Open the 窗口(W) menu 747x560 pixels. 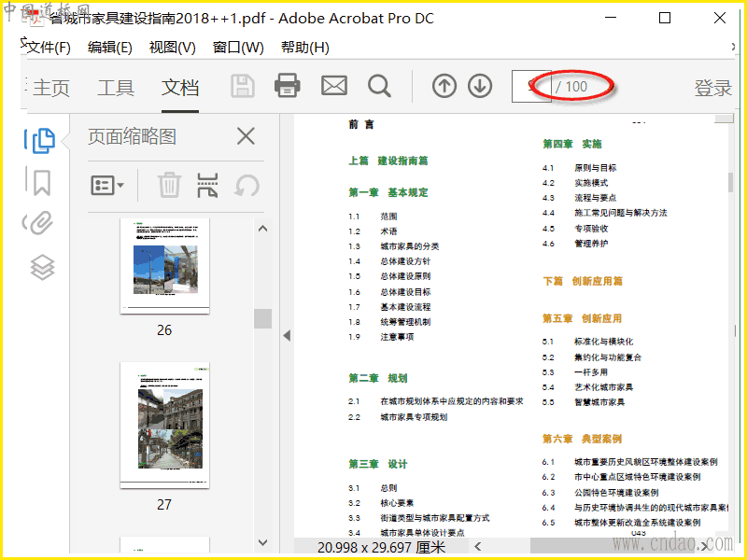[x=238, y=48]
